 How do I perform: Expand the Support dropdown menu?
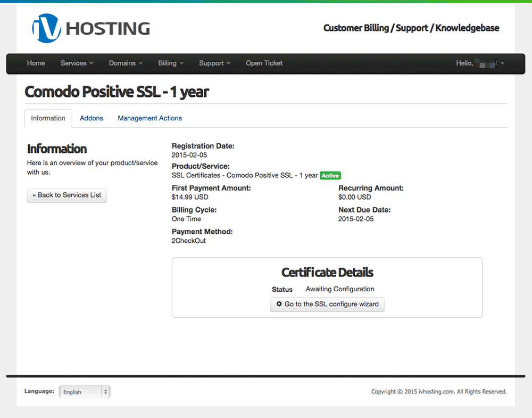[214, 63]
